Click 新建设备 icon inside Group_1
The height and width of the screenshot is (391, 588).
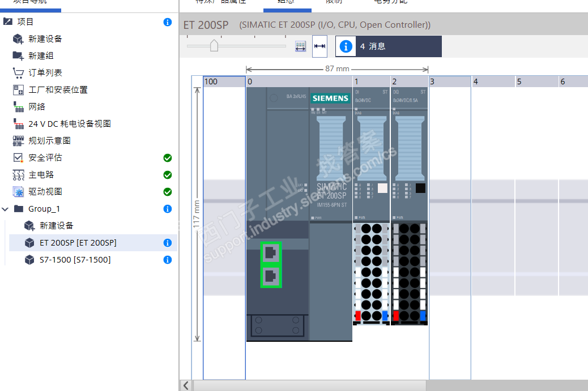click(29, 225)
